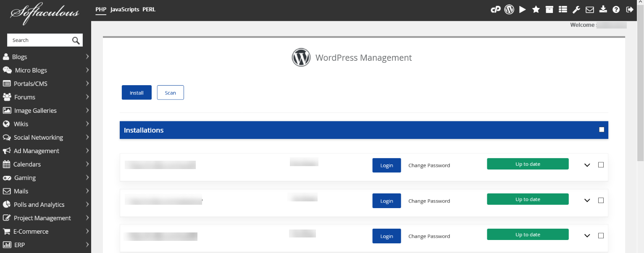Open the email notifications icon
Viewport: 644px width, 253px height.
[x=589, y=9]
